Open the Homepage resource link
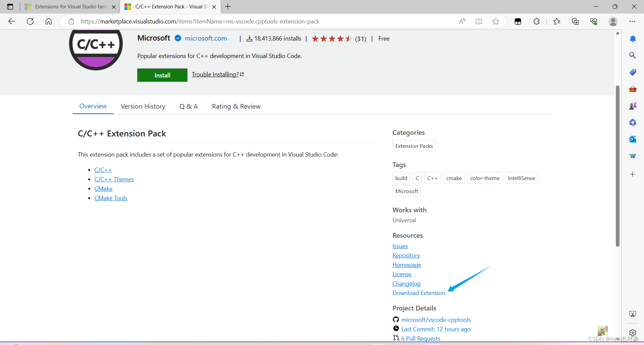 click(x=407, y=265)
